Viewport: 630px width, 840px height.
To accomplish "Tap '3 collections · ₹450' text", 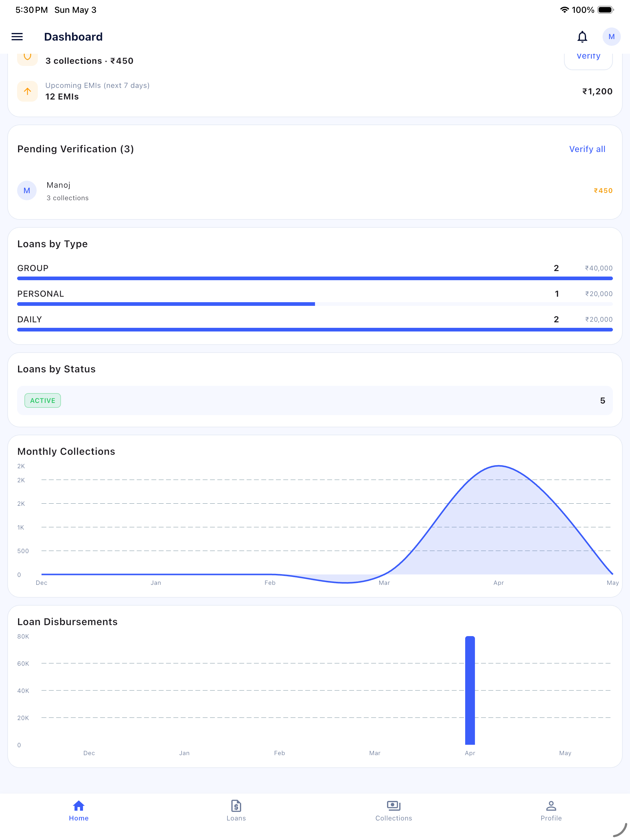I will tap(89, 61).
